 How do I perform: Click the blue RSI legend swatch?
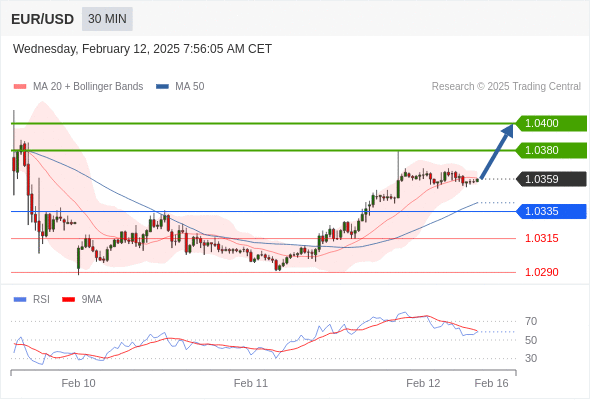click(20, 300)
